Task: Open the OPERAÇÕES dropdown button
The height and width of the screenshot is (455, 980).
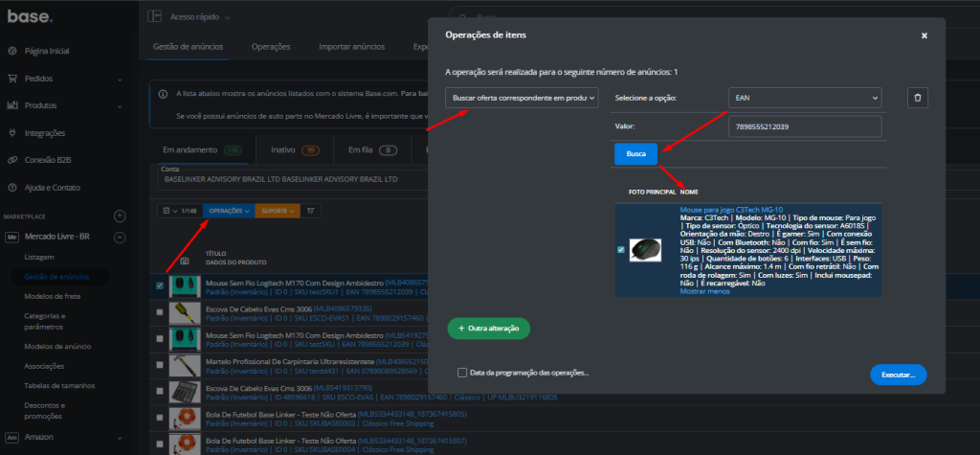Action: tap(229, 211)
